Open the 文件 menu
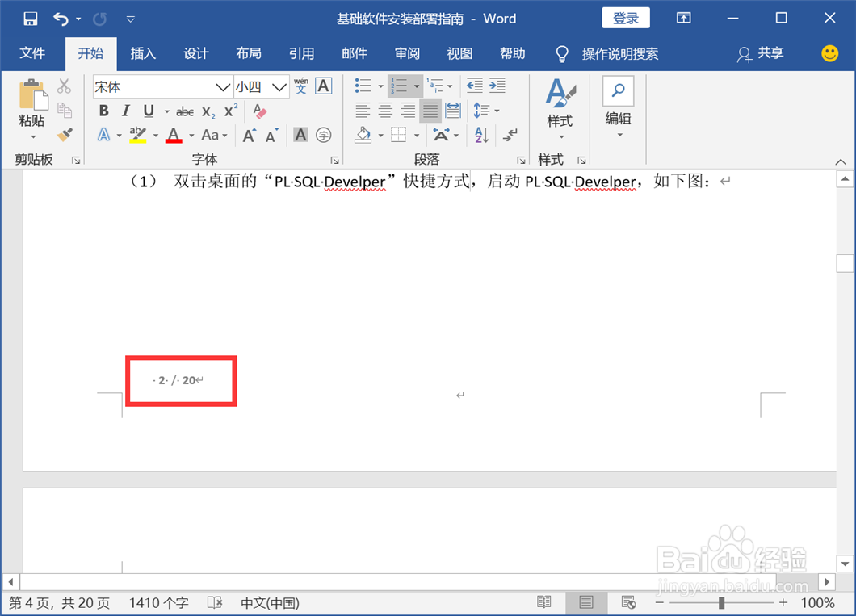The width and height of the screenshot is (856, 616). coord(32,53)
